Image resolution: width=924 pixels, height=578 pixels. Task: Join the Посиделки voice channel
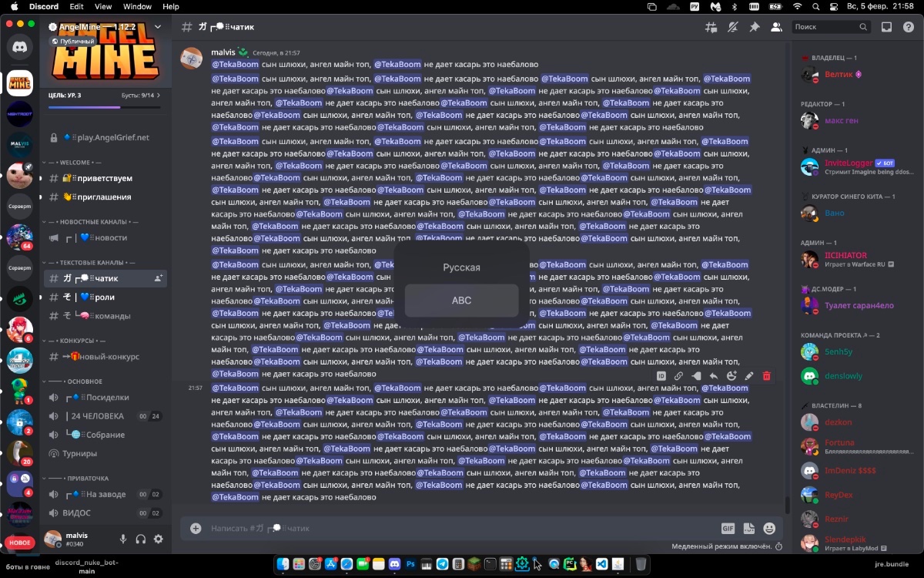(107, 398)
